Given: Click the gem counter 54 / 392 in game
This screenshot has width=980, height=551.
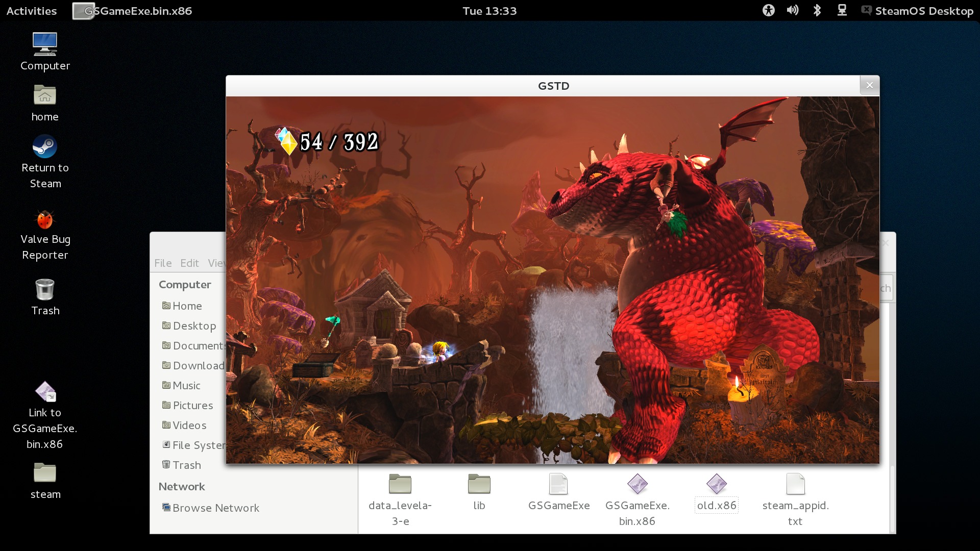Looking at the screenshot, I should coord(327,141).
